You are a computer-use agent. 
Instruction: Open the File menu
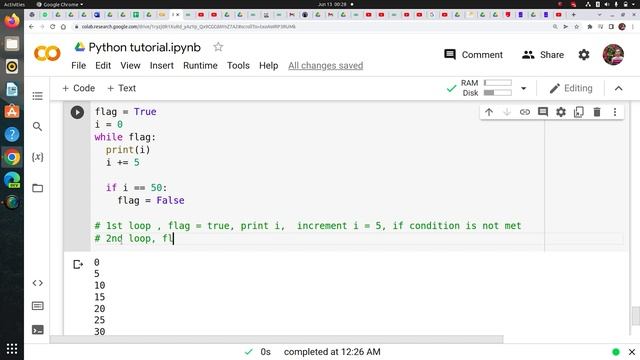78,66
